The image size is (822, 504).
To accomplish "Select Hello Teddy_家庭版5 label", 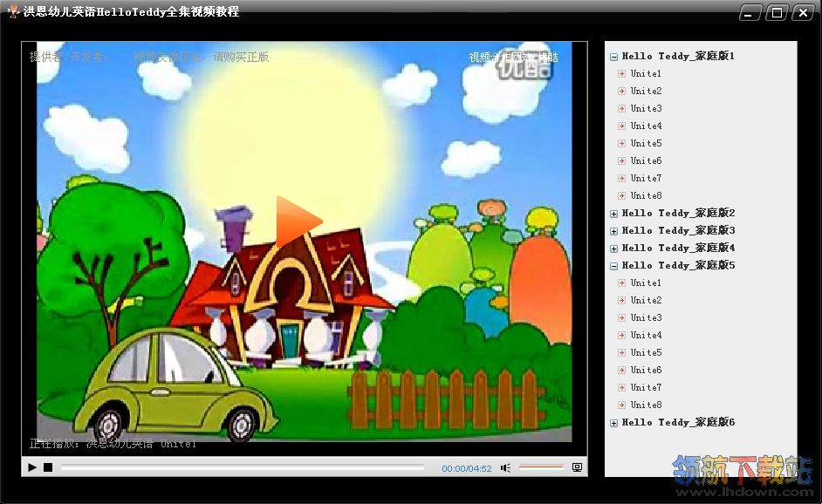I will pyautogui.click(x=678, y=266).
